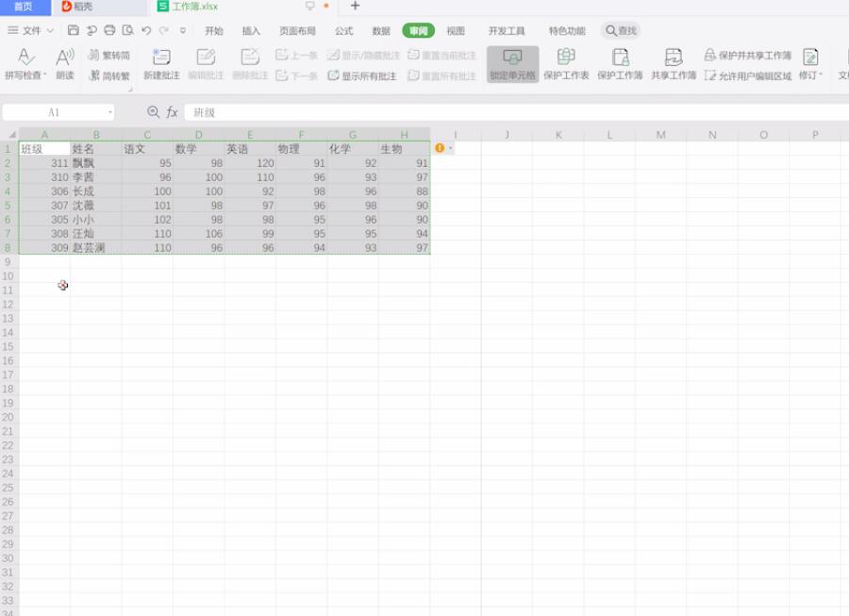
Task: Click the save icon in quick toolbar
Action: [73, 30]
